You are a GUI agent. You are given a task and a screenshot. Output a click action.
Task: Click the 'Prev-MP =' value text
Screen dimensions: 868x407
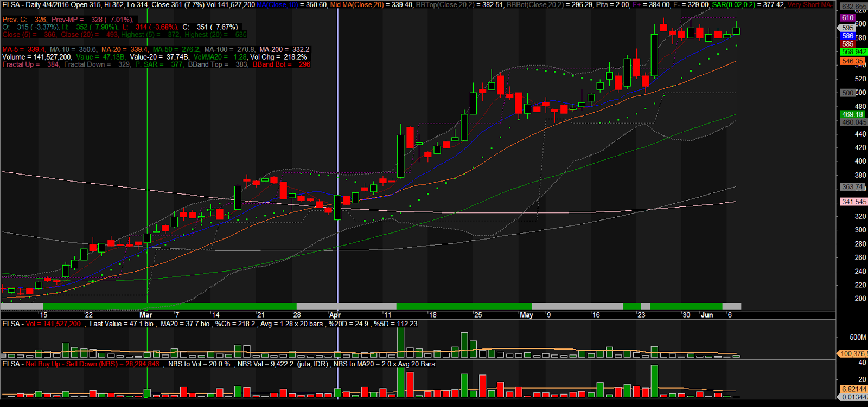(x=93, y=20)
